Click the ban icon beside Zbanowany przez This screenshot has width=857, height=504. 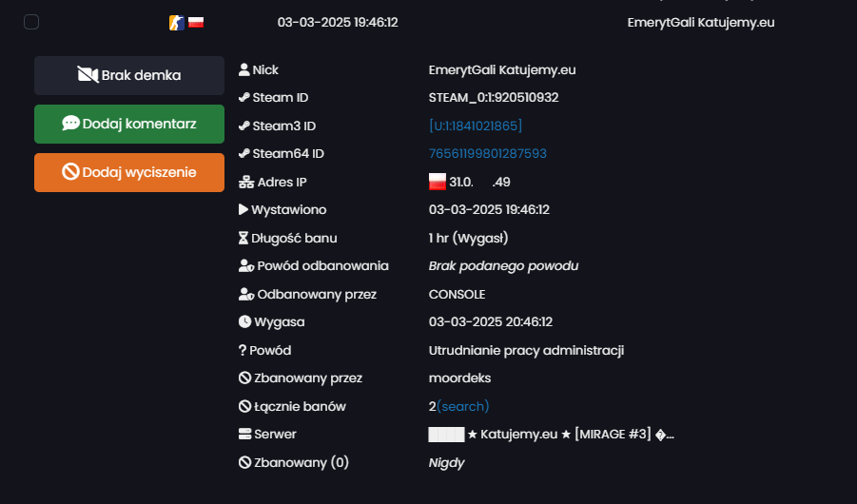[x=244, y=378]
